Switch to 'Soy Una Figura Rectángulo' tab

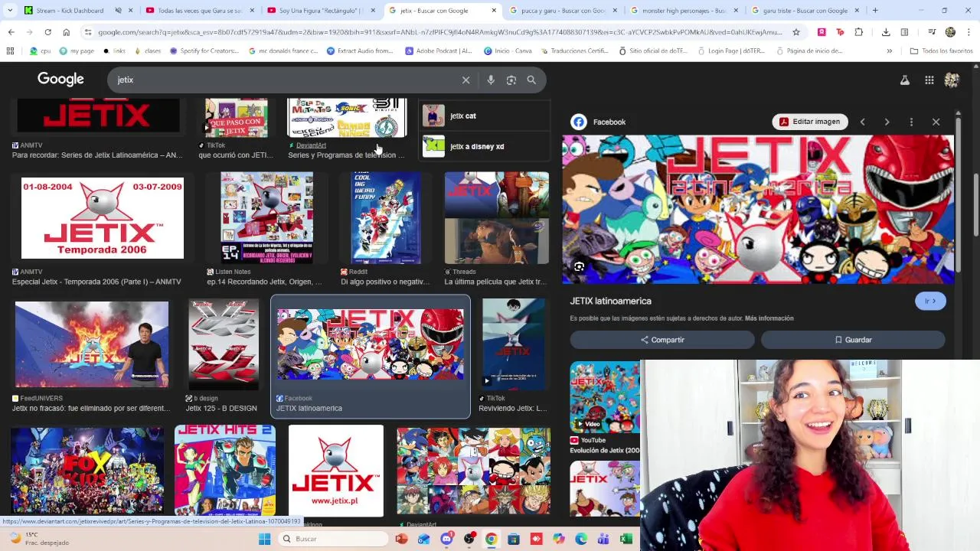322,11
